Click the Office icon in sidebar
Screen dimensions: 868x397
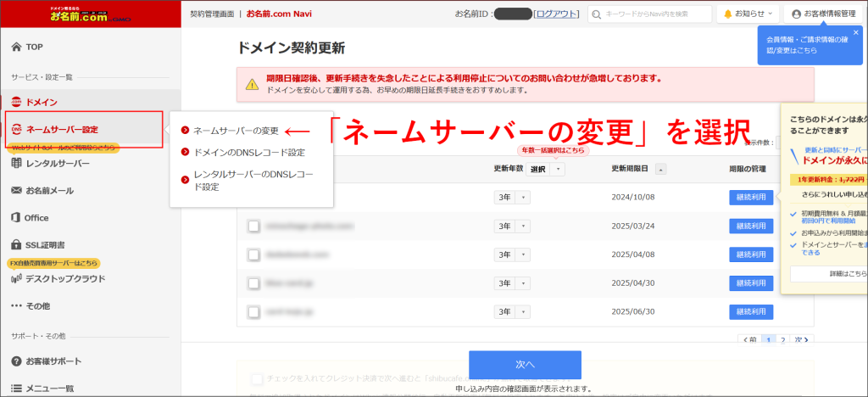(16, 218)
